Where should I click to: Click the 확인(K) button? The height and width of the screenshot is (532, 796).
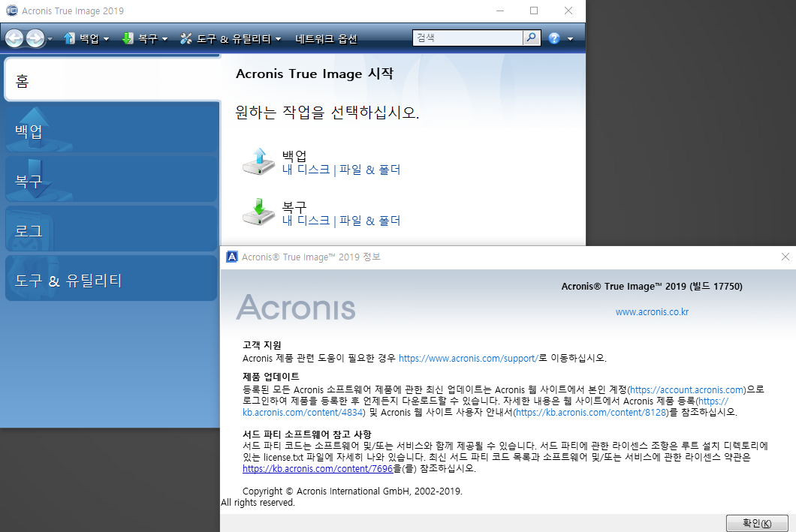coord(757,523)
